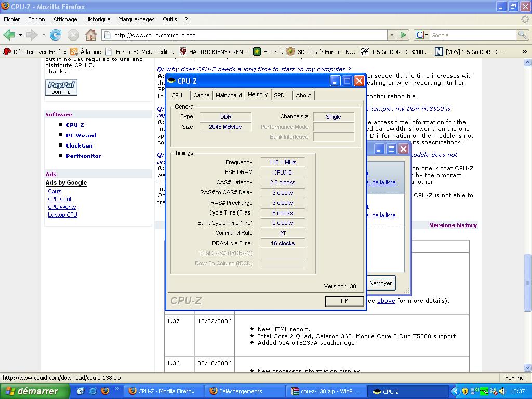Open the URL history dropdown arrow
This screenshot has width=532, height=399.
coord(392,35)
